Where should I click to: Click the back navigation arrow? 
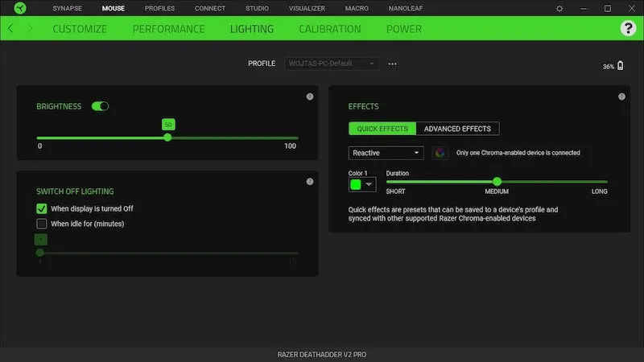tap(10, 29)
